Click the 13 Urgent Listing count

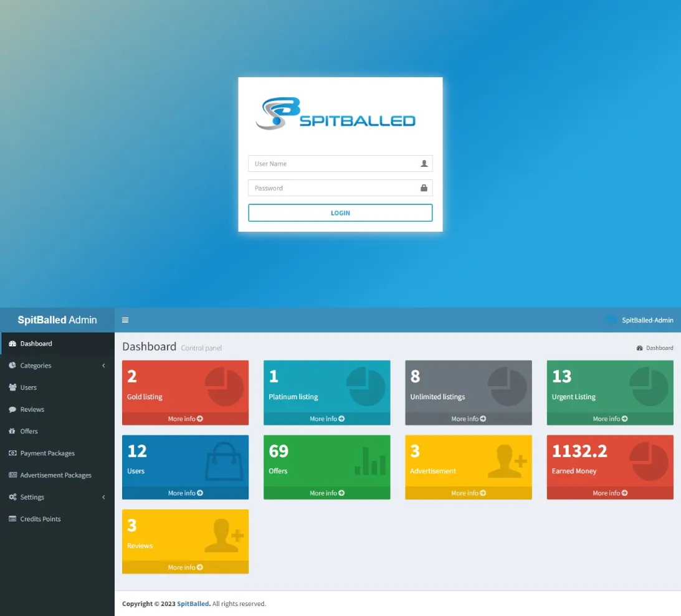[x=561, y=376]
